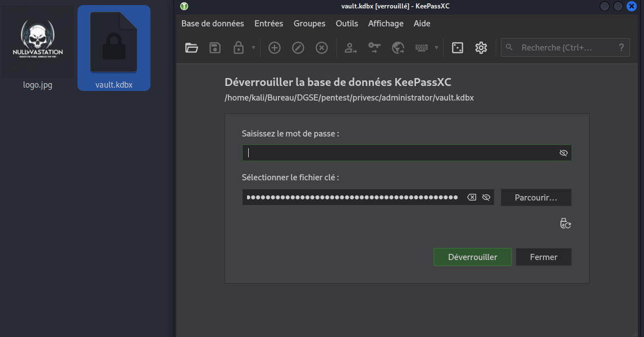Open search help question mark
Image resolution: width=644 pixels, height=337 pixels.
click(622, 48)
